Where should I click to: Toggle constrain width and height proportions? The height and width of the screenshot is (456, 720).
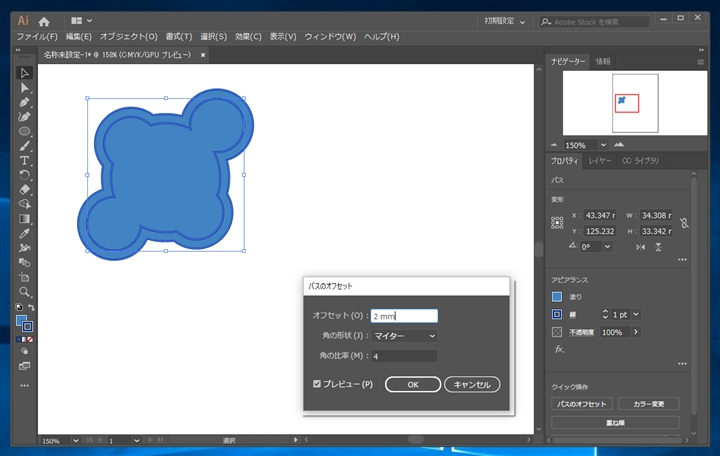pyautogui.click(x=684, y=223)
